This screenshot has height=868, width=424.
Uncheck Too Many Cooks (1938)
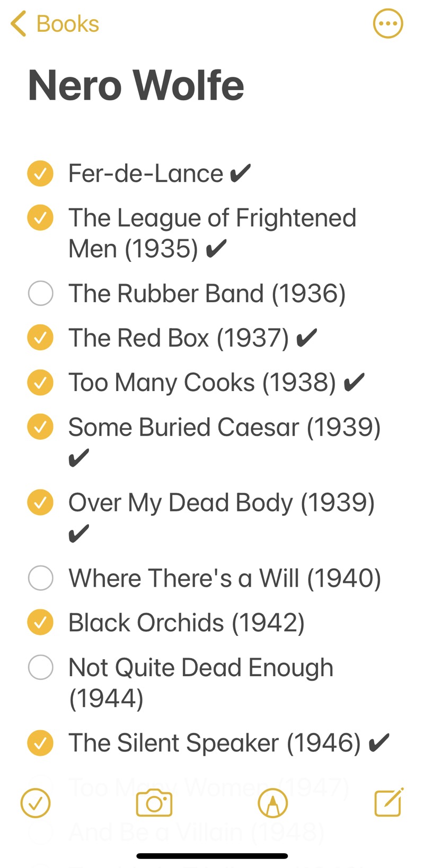click(x=40, y=382)
